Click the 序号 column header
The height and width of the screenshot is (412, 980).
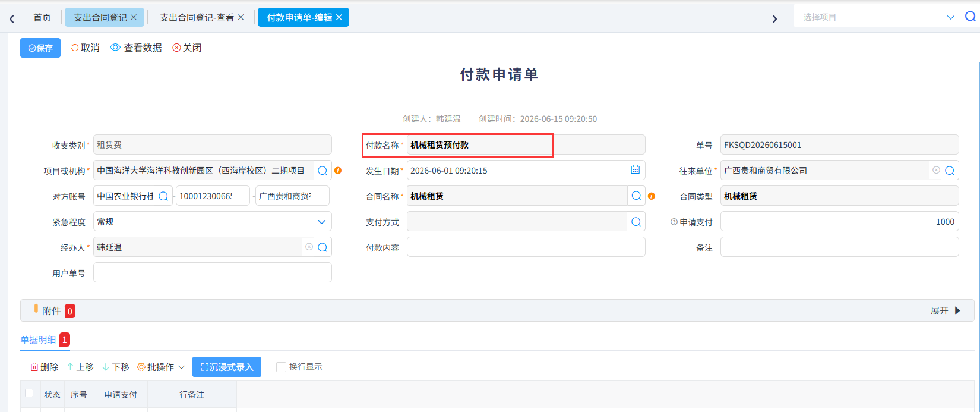[x=79, y=395]
